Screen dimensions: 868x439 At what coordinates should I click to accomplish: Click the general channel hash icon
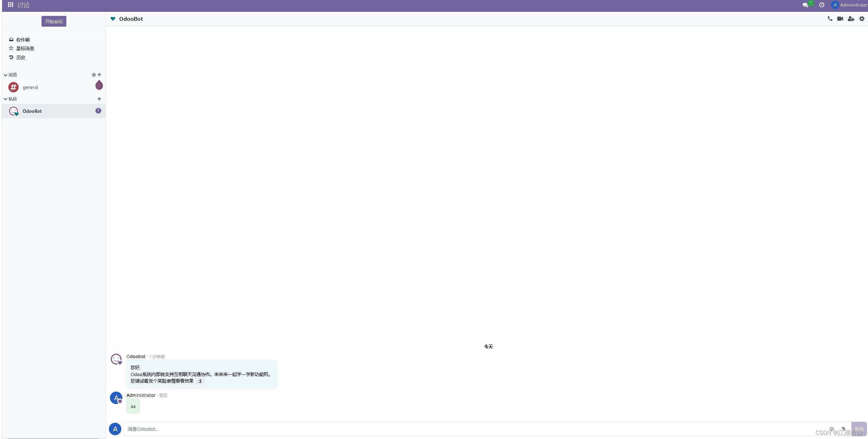[13, 87]
